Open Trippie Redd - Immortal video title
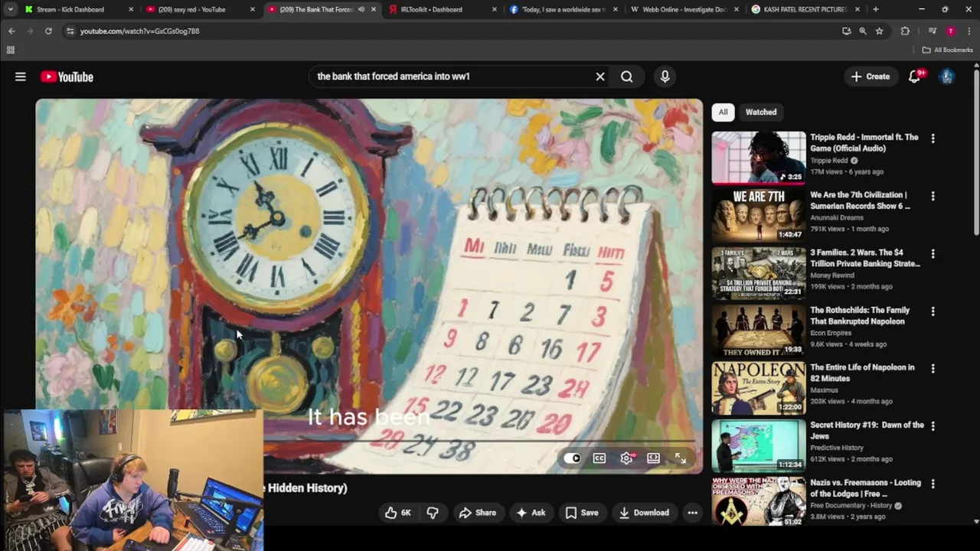 (864, 142)
